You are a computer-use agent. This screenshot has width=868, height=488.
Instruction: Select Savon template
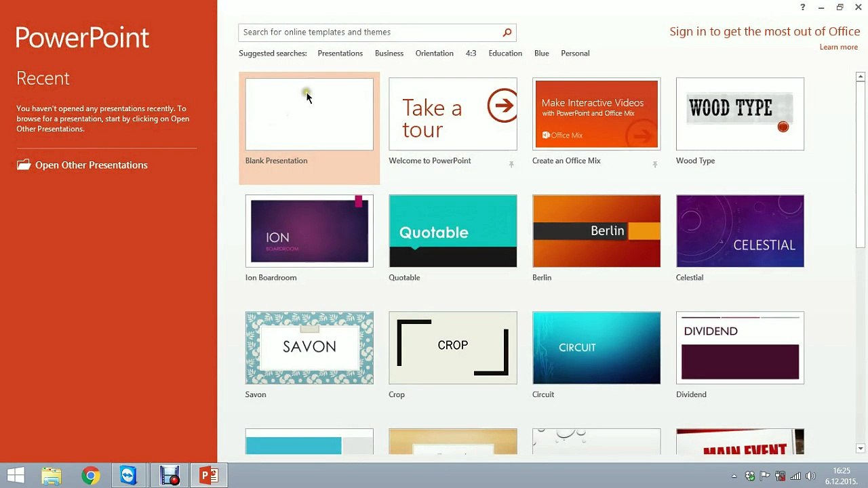pyautogui.click(x=309, y=348)
